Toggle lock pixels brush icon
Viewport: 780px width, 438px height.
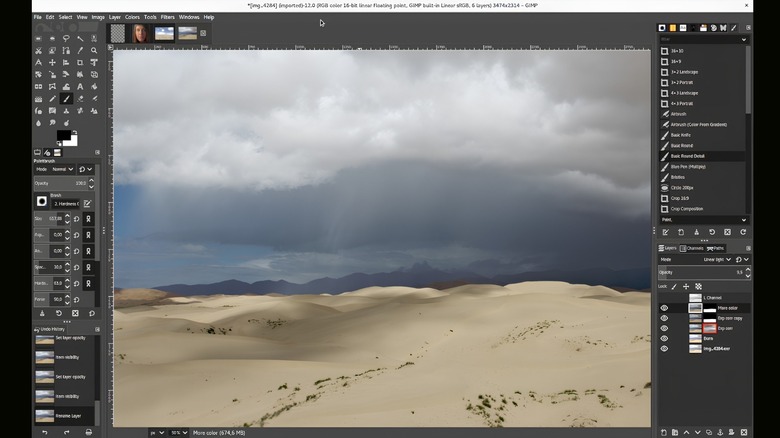(674, 287)
